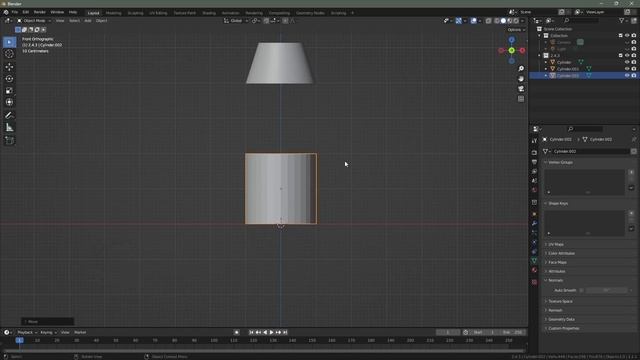Click the current frame number field
Screen dimensions: 640x360
coord(448,332)
